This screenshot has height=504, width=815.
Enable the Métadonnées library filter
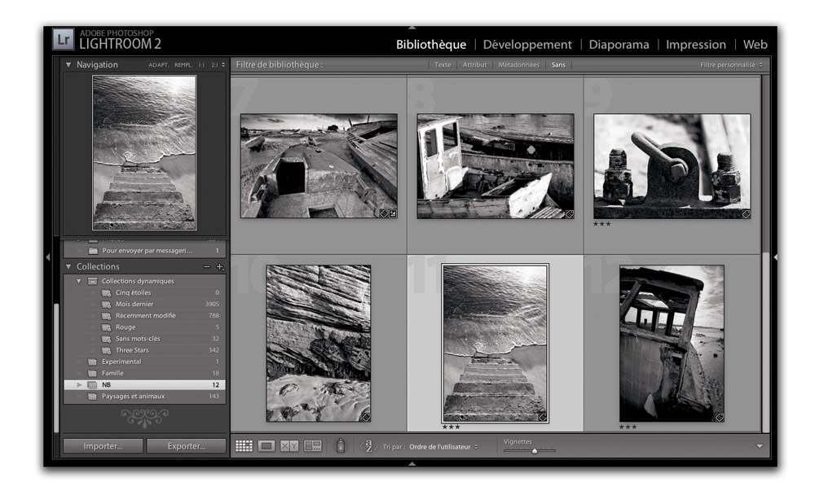[x=518, y=65]
